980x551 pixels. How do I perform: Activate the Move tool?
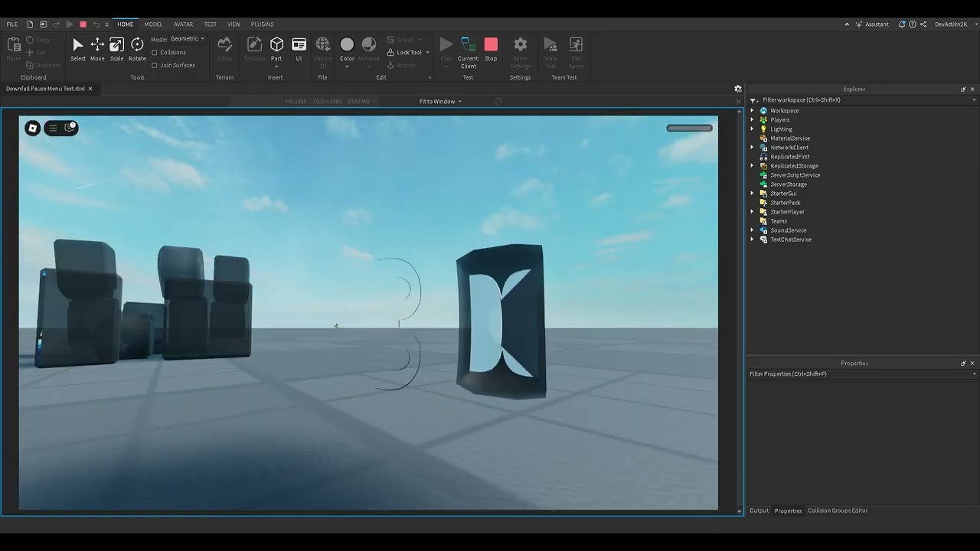[97, 49]
